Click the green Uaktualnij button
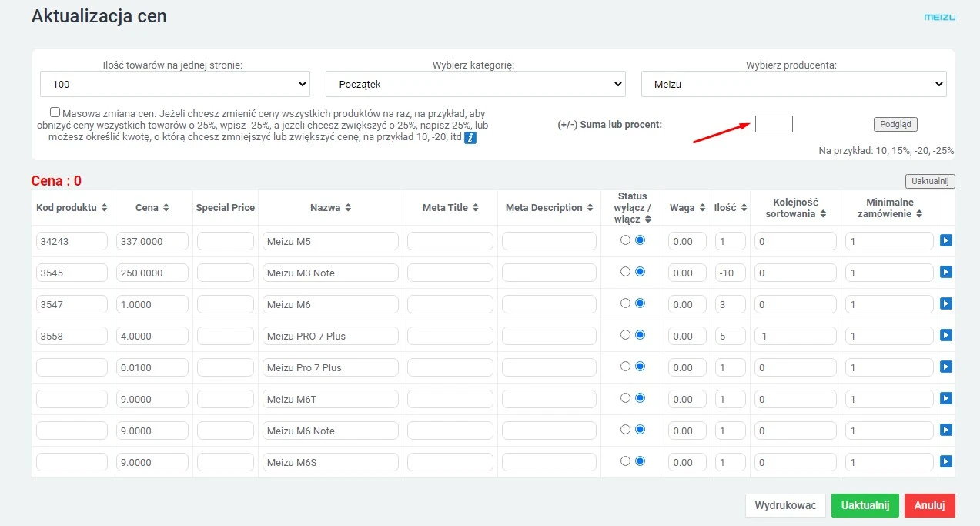Screen dimensions: 980x526 (x=865, y=505)
